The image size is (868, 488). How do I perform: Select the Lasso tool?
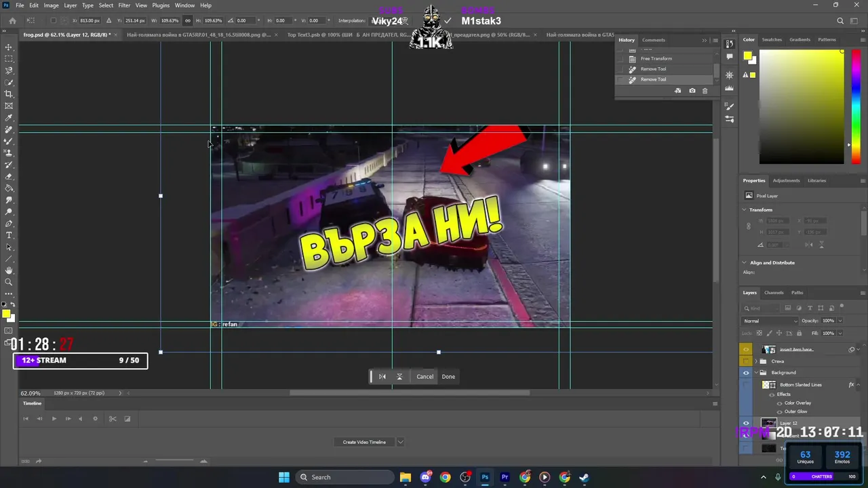[x=9, y=70]
